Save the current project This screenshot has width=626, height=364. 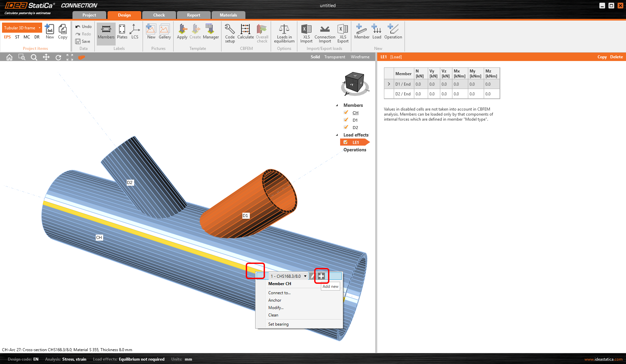[x=83, y=41]
